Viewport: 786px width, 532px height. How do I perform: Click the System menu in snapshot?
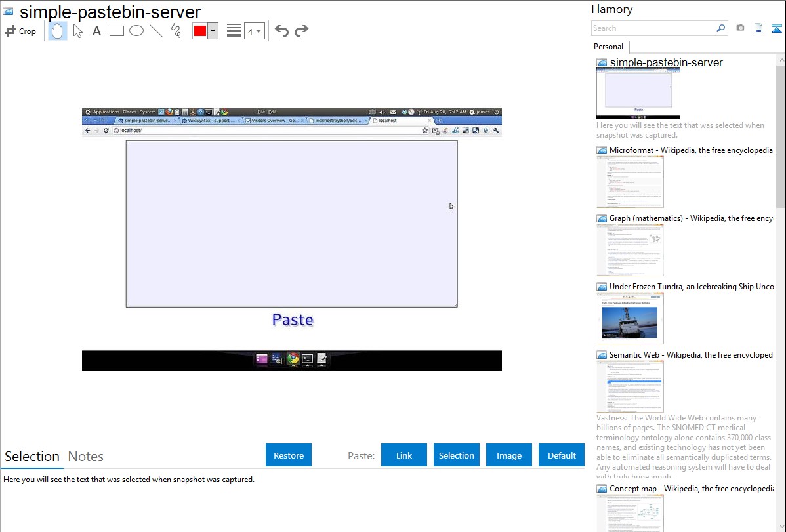tap(148, 112)
